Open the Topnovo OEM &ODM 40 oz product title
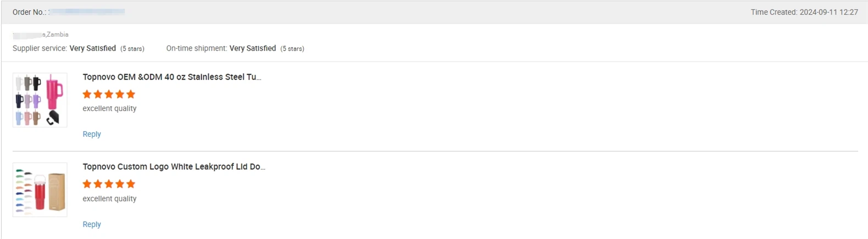 [x=171, y=77]
